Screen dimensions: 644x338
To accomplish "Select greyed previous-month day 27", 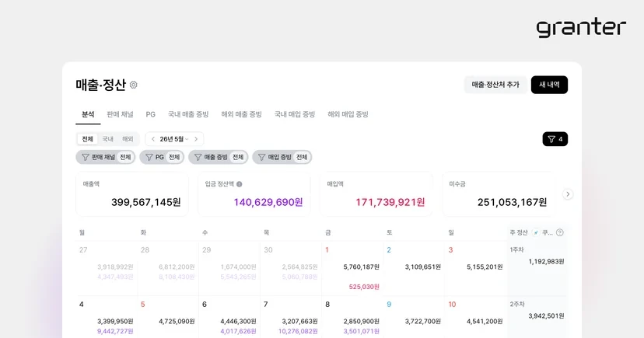I will tap(83, 249).
